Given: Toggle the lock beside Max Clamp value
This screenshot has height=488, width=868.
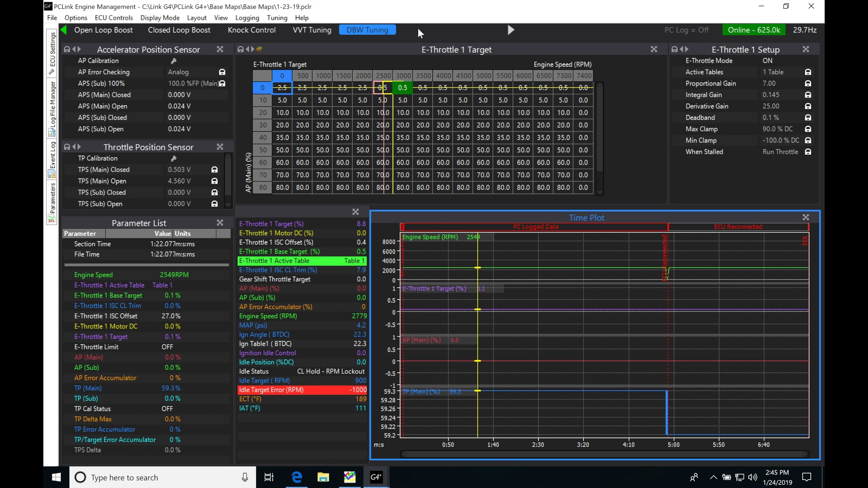Looking at the screenshot, I should tap(808, 129).
